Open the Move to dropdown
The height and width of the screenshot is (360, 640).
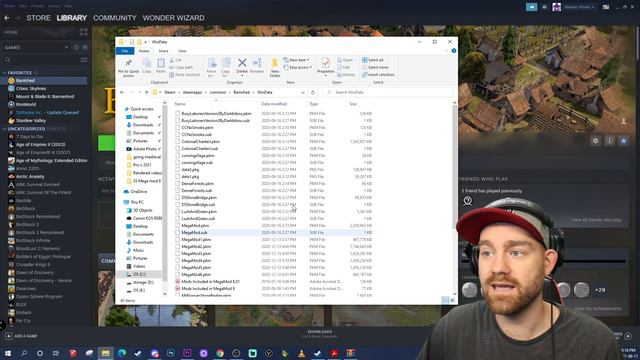click(x=211, y=67)
